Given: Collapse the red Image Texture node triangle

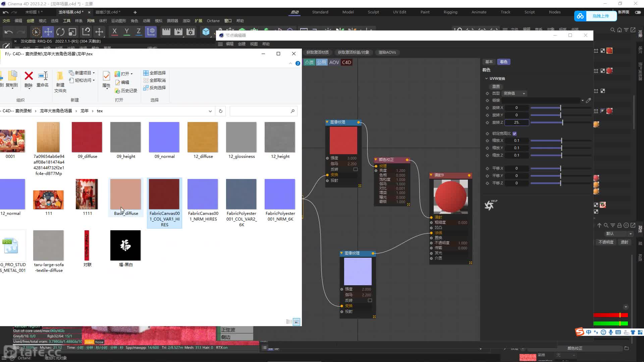Looking at the screenshot, I should point(327,122).
